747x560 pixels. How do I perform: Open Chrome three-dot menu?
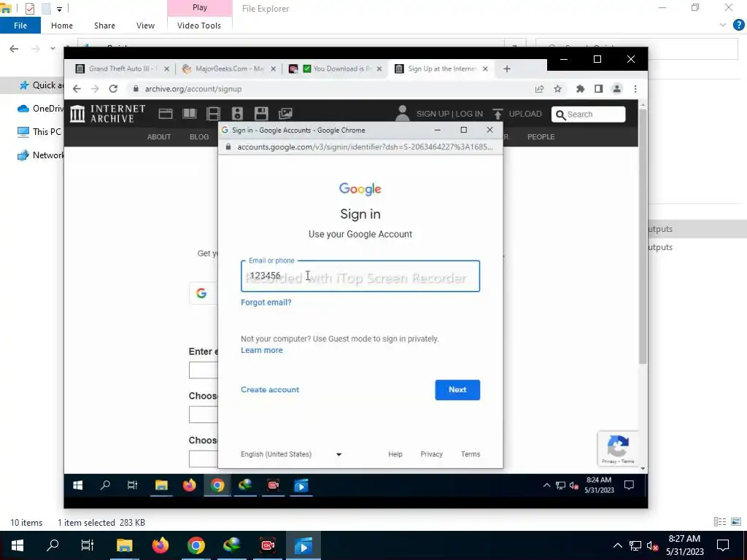[635, 88]
